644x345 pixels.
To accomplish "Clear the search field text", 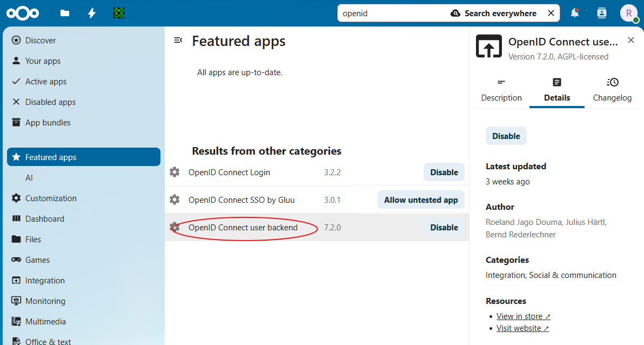I will [551, 14].
